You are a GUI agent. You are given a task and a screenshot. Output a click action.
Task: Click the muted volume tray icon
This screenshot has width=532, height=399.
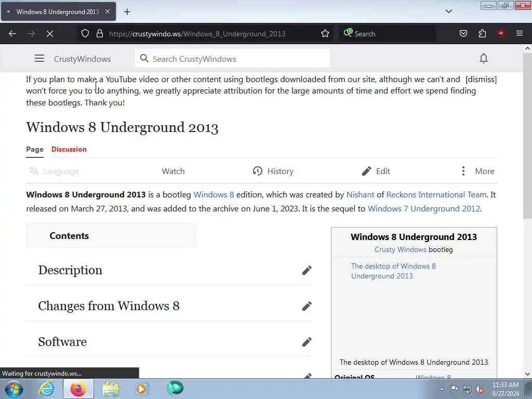tap(480, 390)
